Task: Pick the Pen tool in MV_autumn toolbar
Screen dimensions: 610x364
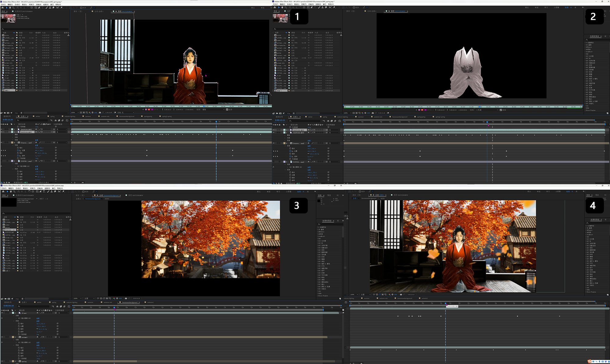Action: tap(41, 191)
